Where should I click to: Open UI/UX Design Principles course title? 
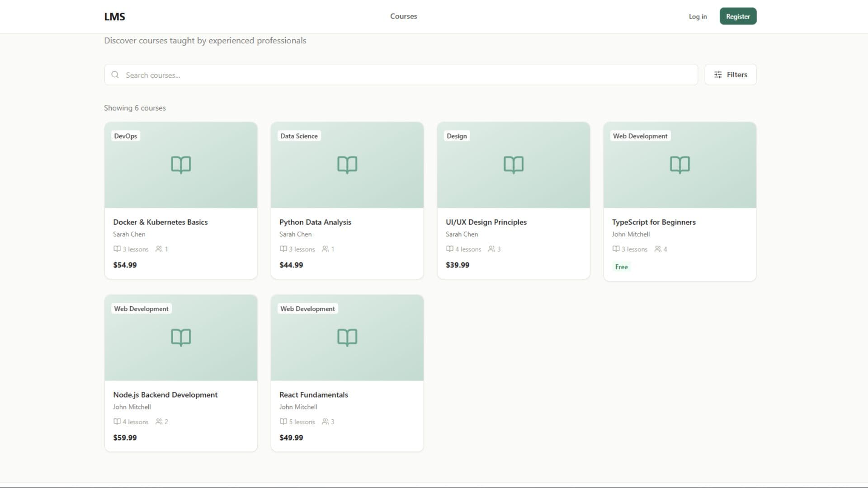[x=486, y=222]
